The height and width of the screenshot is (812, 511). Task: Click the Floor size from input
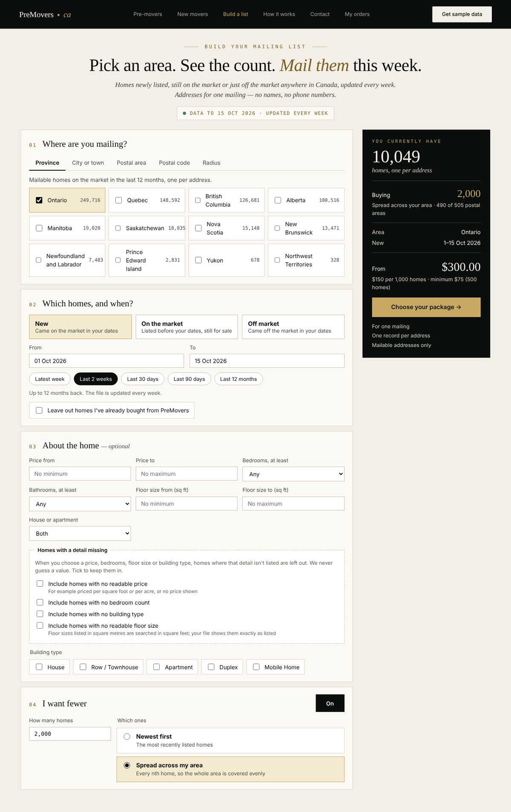pyautogui.click(x=187, y=503)
